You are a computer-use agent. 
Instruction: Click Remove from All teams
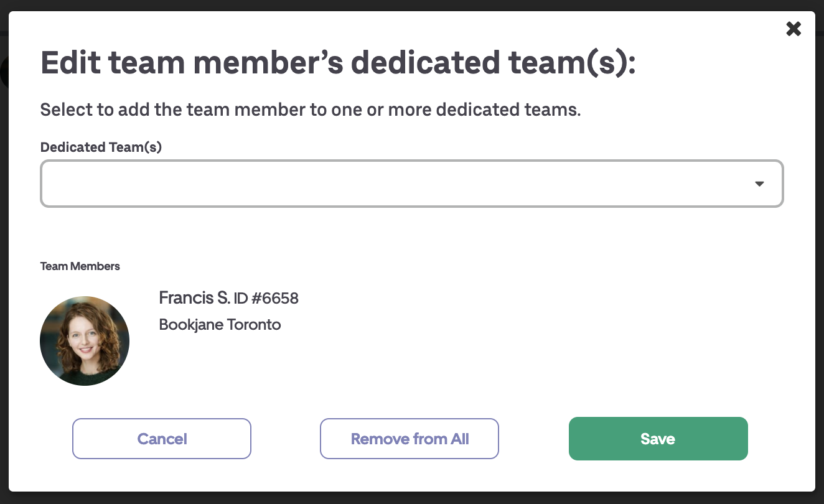pos(409,439)
